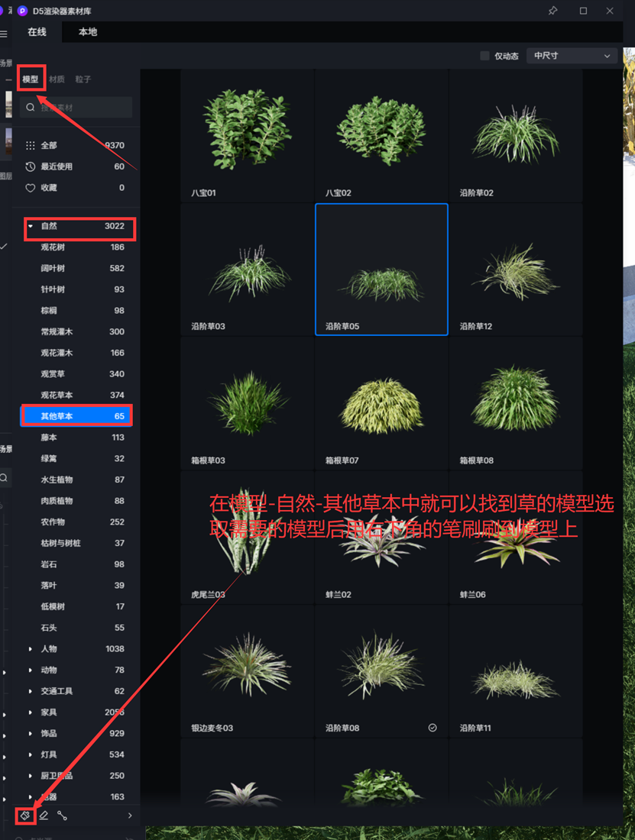This screenshot has height=840, width=635.
Task: Select the 观花树 subcategory
Action: (76, 247)
